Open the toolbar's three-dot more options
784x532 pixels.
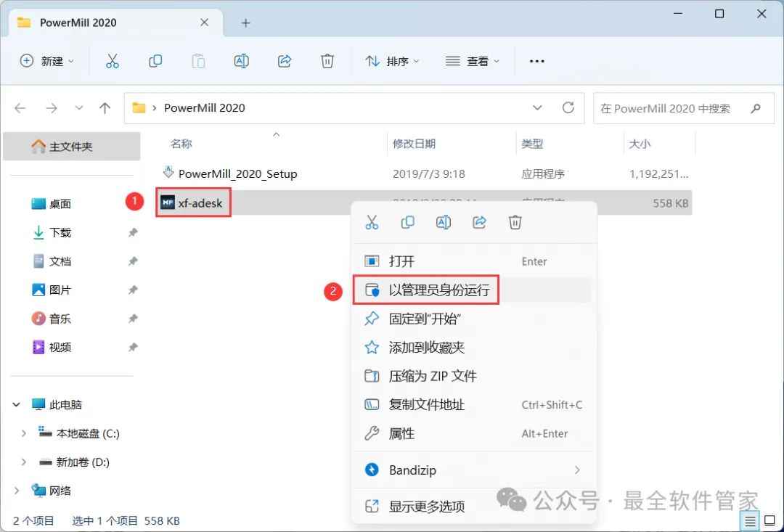[x=537, y=61]
